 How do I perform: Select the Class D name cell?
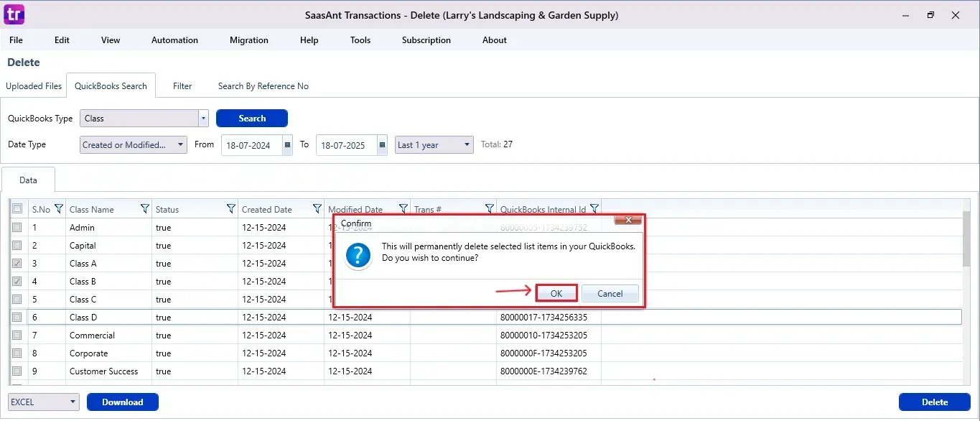point(108,317)
